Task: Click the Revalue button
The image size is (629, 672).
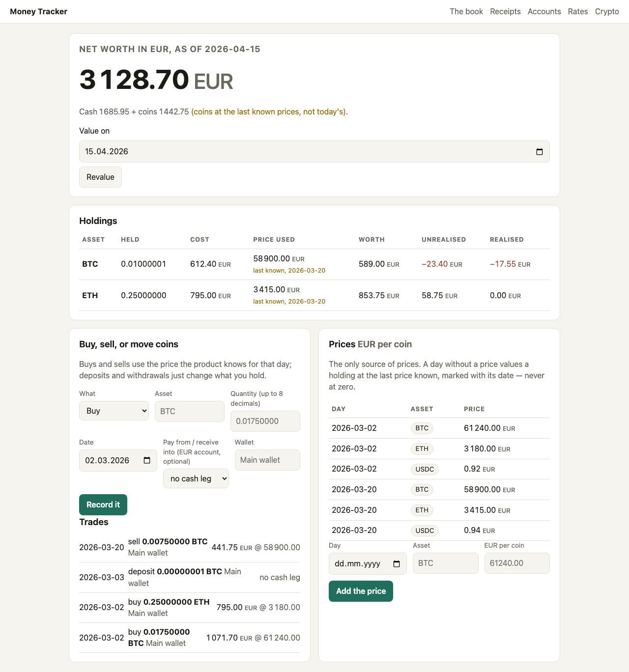Action: (100, 177)
